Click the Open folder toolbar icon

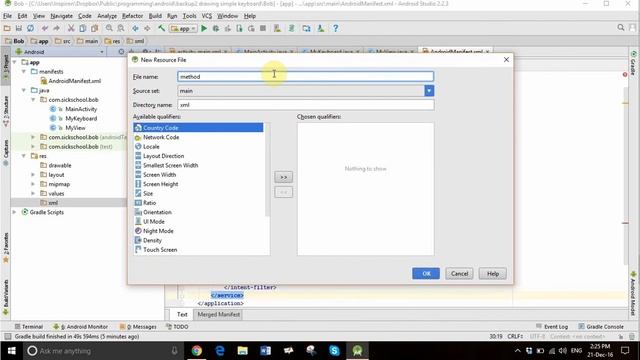[7, 28]
